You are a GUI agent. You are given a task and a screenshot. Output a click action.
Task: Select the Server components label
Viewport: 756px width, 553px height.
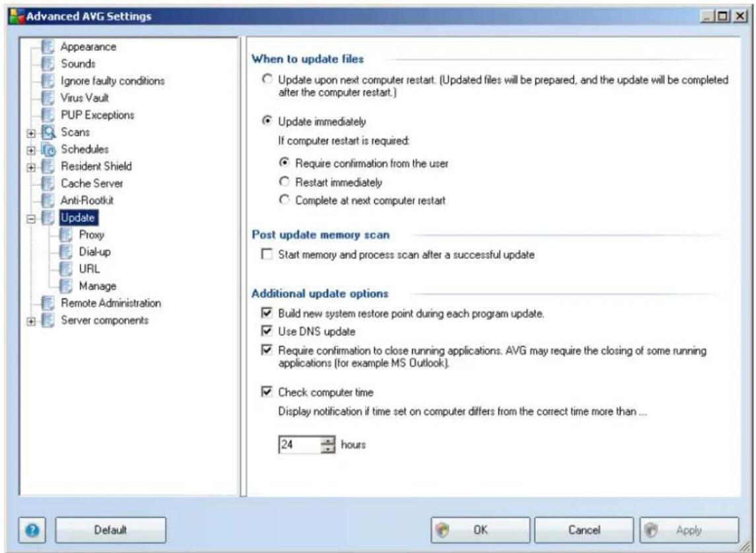(x=104, y=320)
